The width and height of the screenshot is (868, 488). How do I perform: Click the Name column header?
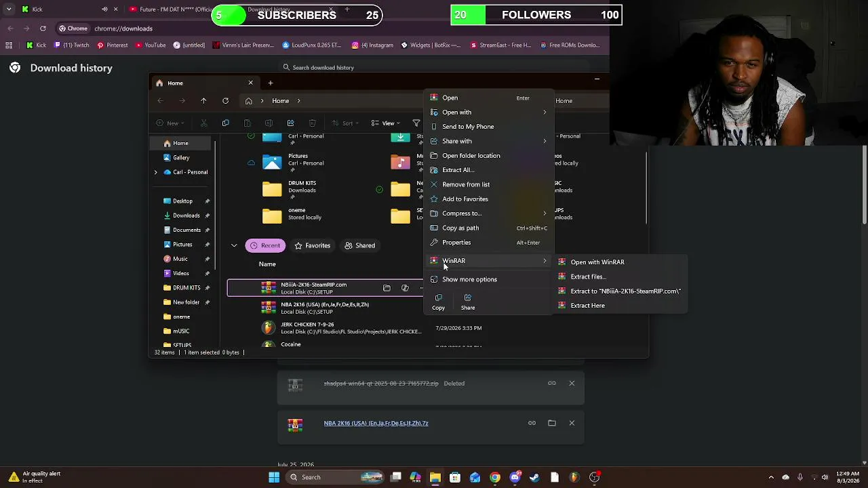[x=267, y=264]
